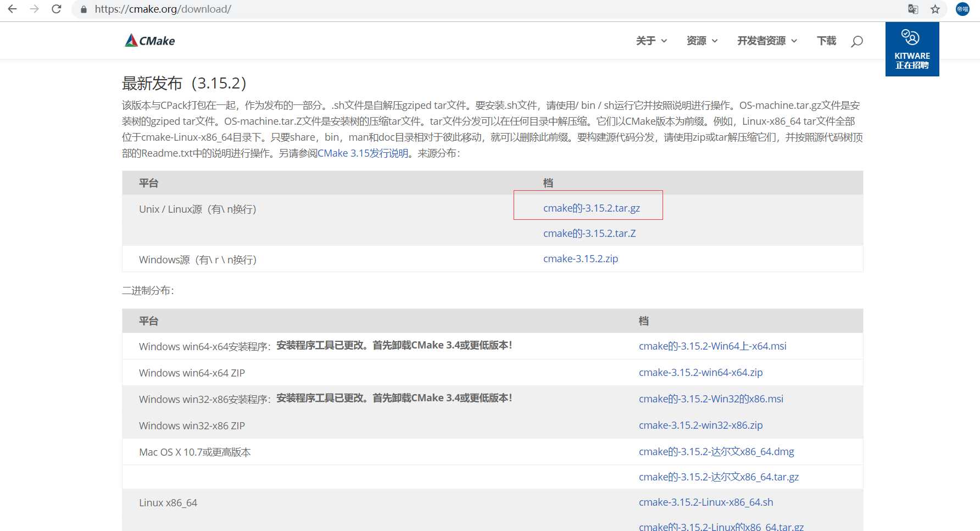
Task: Click the Windows源 platform cell
Action: [x=198, y=260]
